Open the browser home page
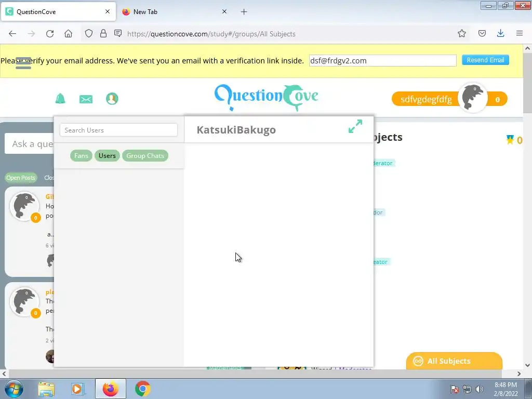The width and height of the screenshot is (532, 399). click(x=68, y=34)
